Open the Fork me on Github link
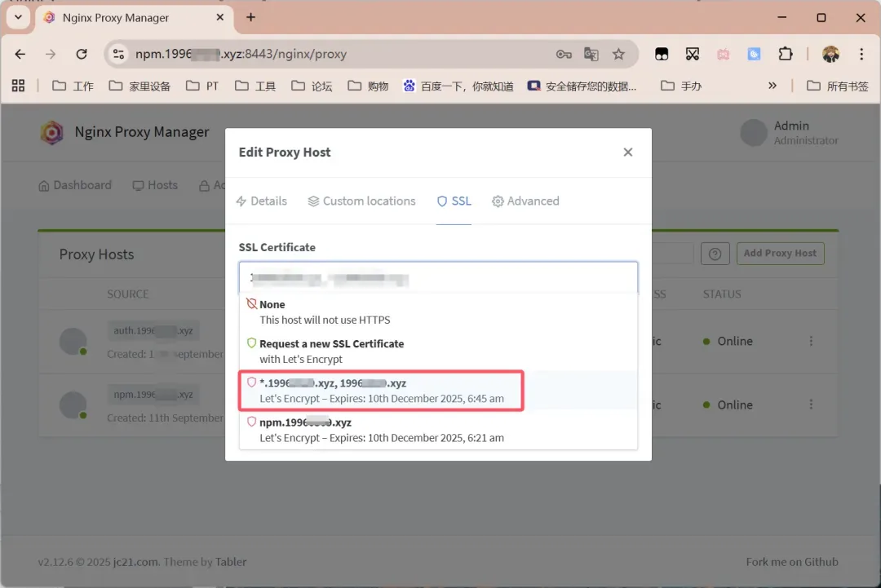The width and height of the screenshot is (881, 588). pos(791,562)
